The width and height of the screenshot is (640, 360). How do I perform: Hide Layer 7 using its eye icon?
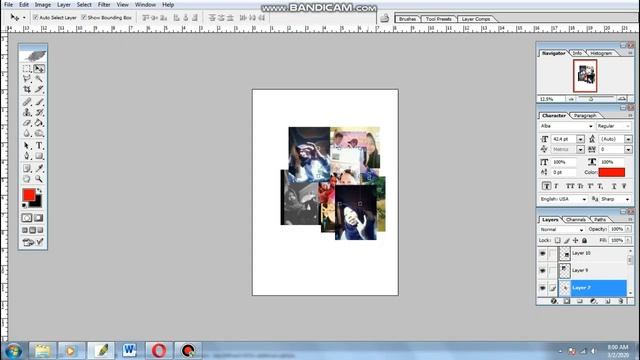click(542, 288)
